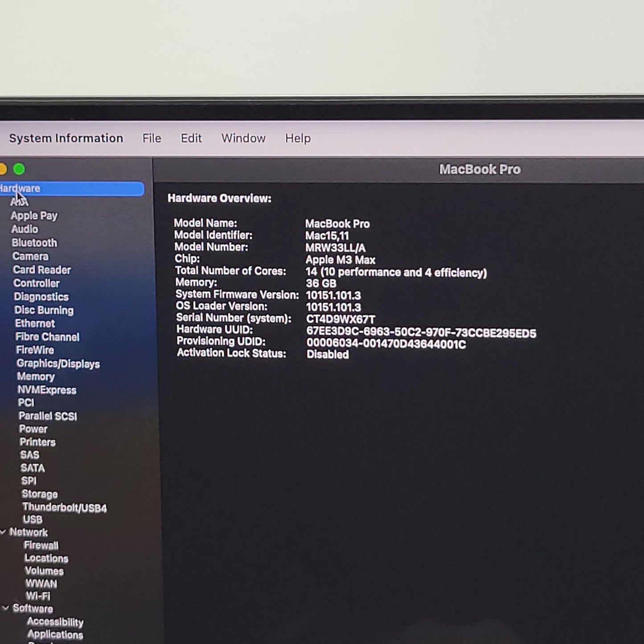Select NVMExpress in the sidebar

pyautogui.click(x=47, y=390)
